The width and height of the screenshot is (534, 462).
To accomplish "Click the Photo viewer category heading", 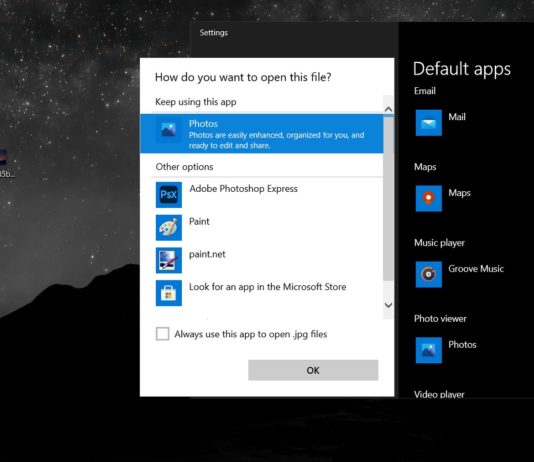I will point(440,319).
